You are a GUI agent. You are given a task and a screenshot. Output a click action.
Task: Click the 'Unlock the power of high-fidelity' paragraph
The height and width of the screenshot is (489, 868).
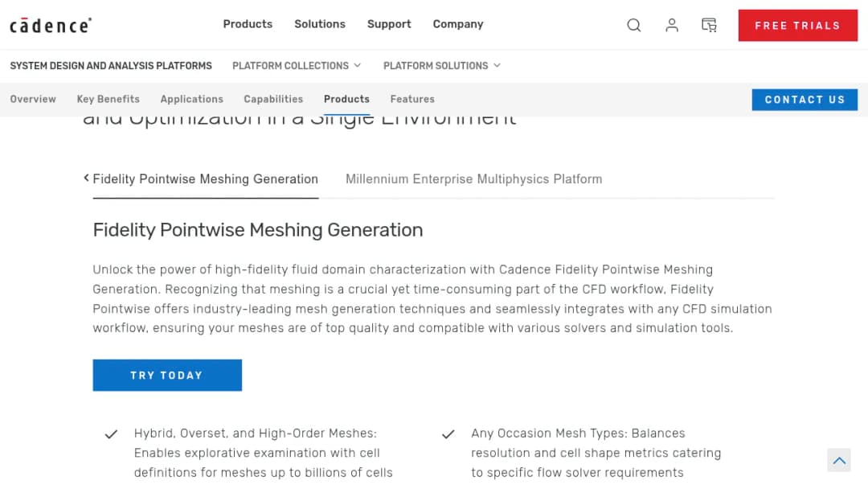click(x=432, y=298)
